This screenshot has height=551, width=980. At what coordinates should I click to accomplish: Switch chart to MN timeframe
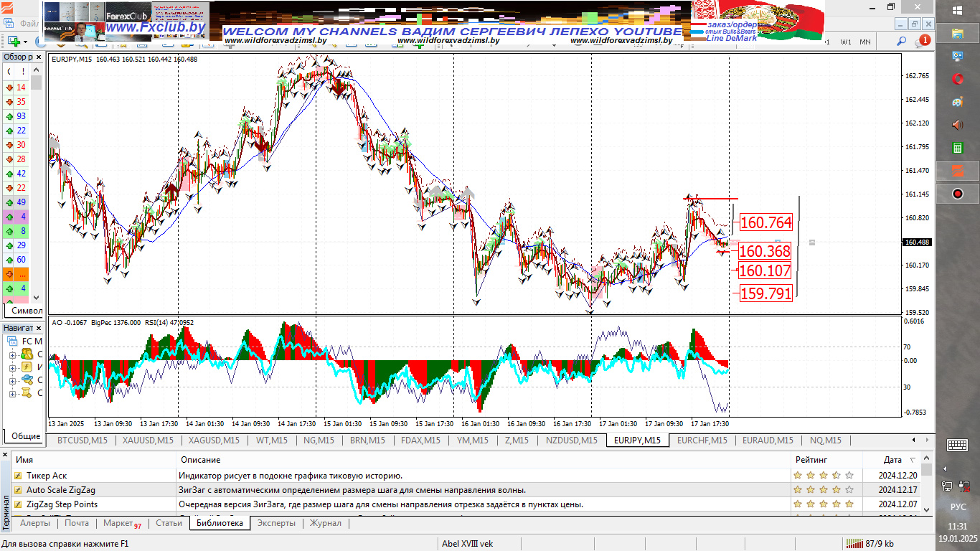click(865, 42)
